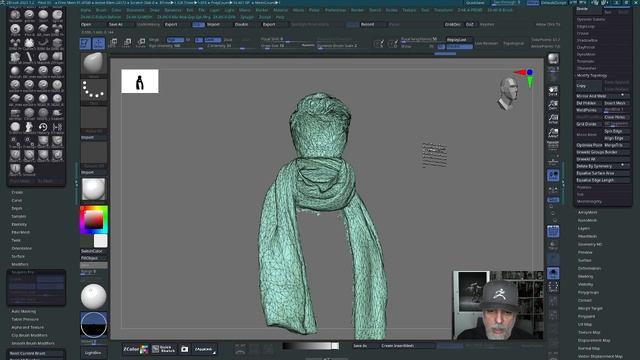Activate the Draw mode button
Image resolution: width=640 pixels, height=360 pixels.
pyautogui.click(x=99, y=43)
